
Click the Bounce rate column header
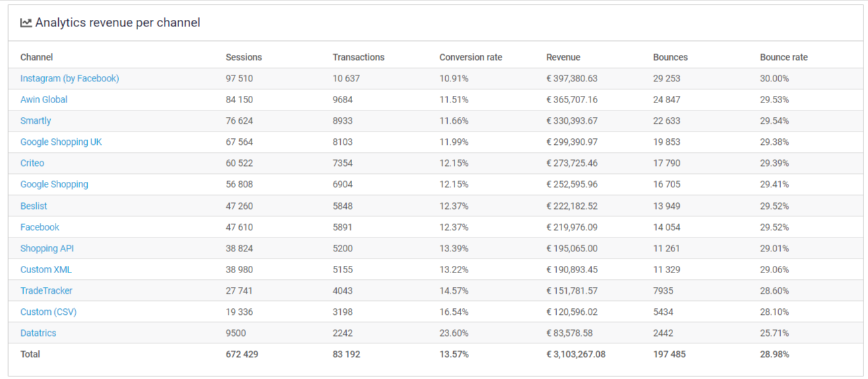tap(783, 57)
